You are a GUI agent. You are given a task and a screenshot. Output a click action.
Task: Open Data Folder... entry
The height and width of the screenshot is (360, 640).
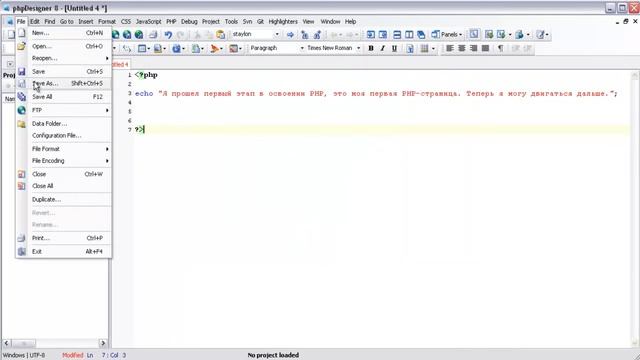pos(64,124)
